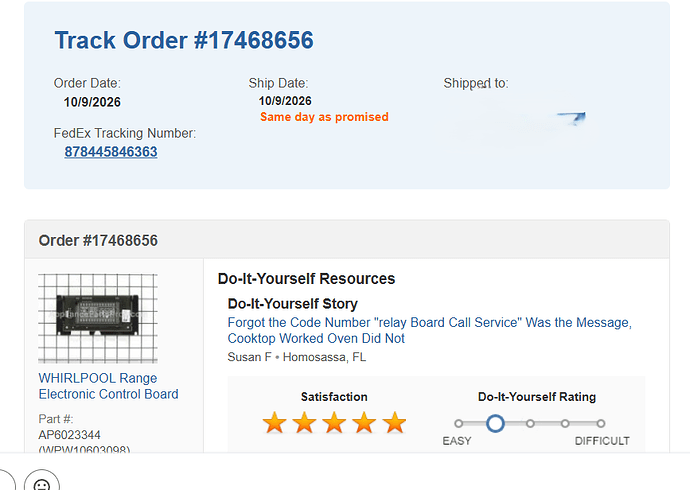Click the part number AP6023344 text
Screen dimensions: 690x490
70,435
